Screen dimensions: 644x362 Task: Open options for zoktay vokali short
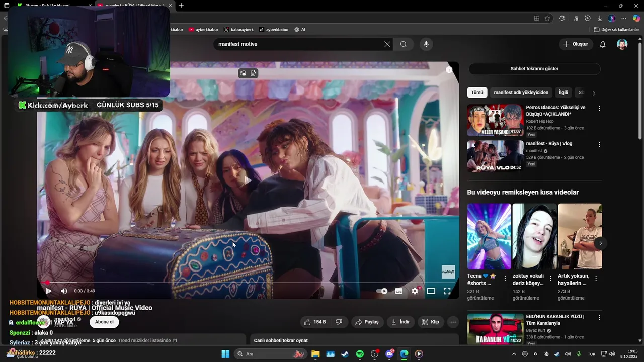click(551, 278)
